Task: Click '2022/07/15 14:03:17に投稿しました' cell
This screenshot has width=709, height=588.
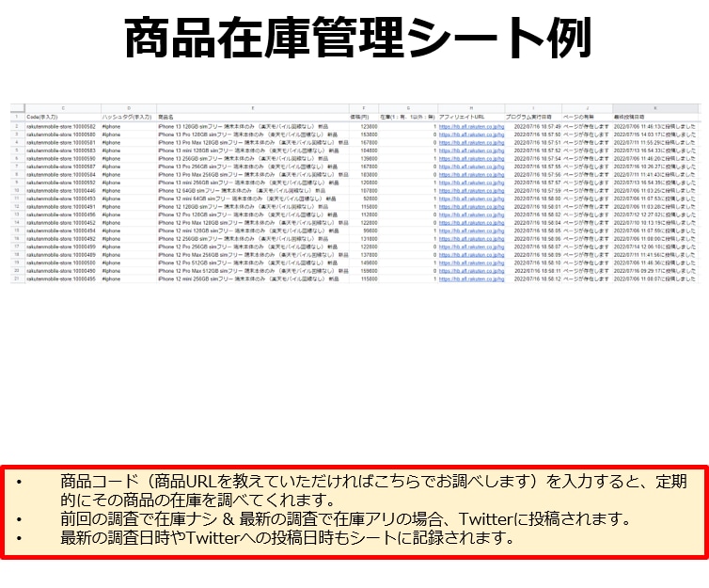Action: [x=654, y=135]
